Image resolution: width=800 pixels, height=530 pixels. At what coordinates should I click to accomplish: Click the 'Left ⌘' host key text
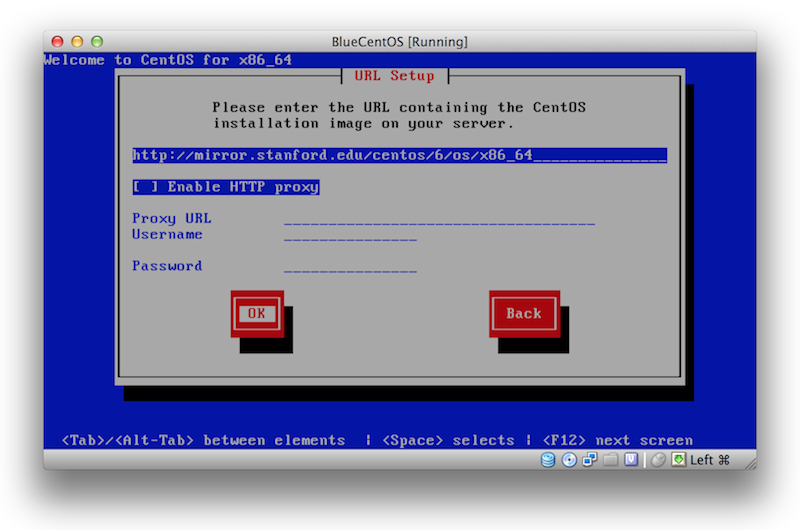click(x=710, y=460)
